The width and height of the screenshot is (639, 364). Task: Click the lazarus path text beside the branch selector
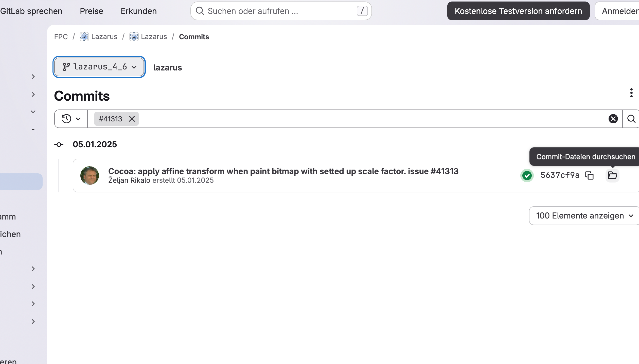(x=168, y=68)
